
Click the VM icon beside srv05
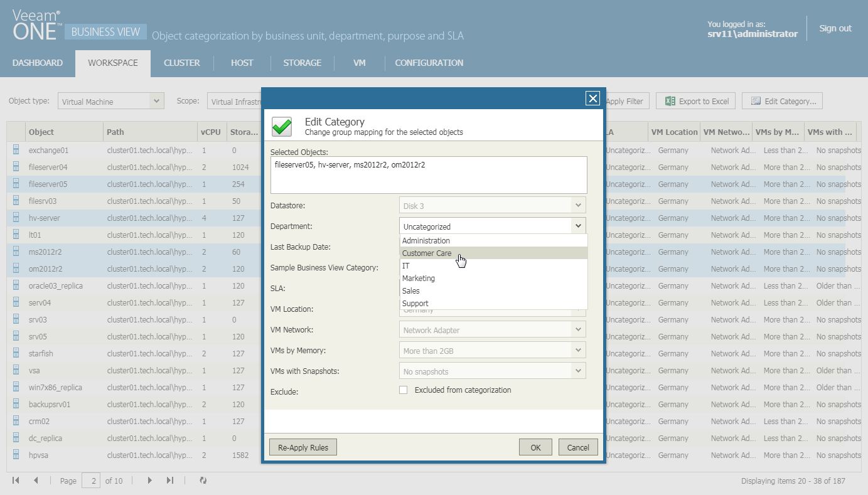click(16, 337)
